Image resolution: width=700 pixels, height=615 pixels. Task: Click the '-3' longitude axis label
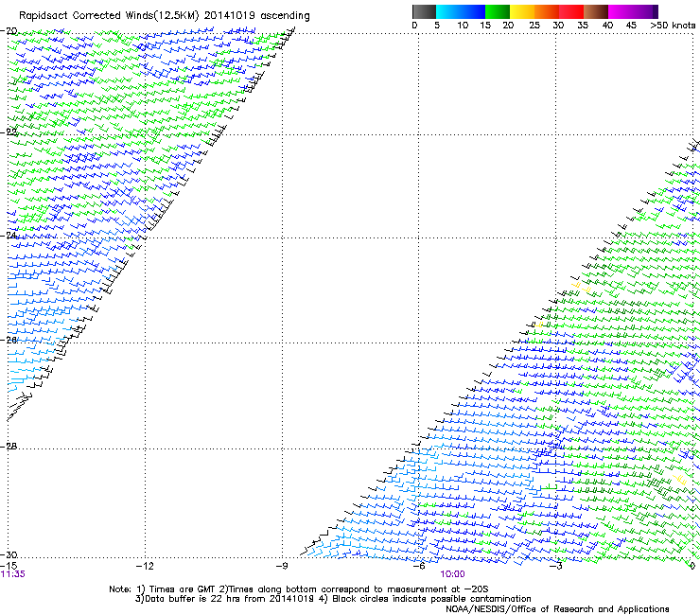pos(556,566)
